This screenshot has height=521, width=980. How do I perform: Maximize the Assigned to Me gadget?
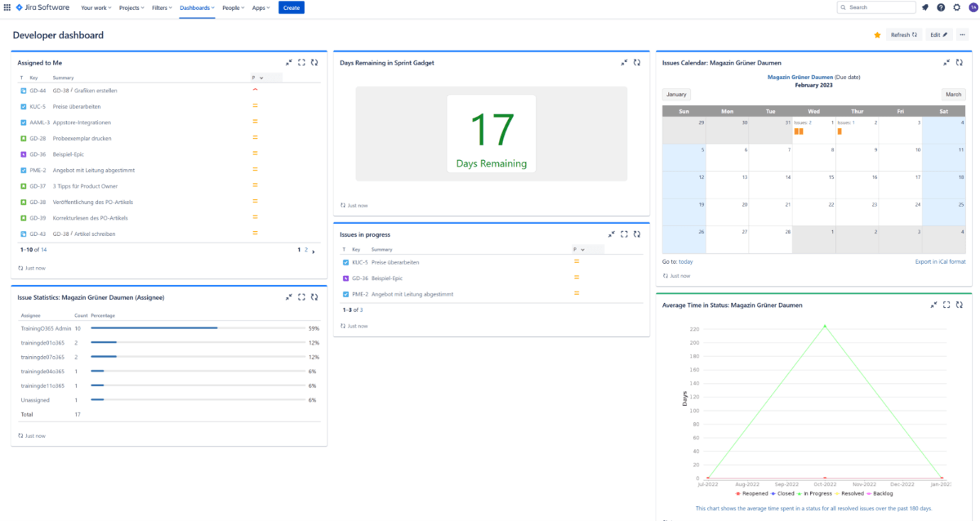tap(301, 63)
